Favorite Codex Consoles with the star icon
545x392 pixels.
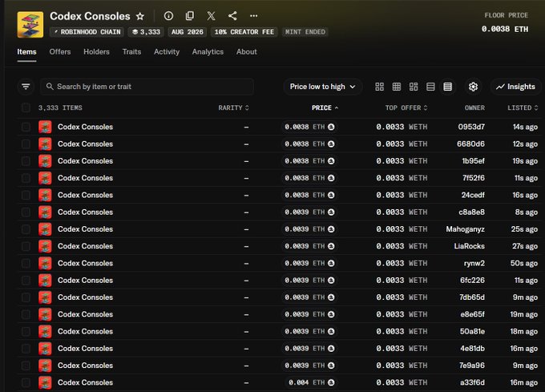(x=140, y=16)
